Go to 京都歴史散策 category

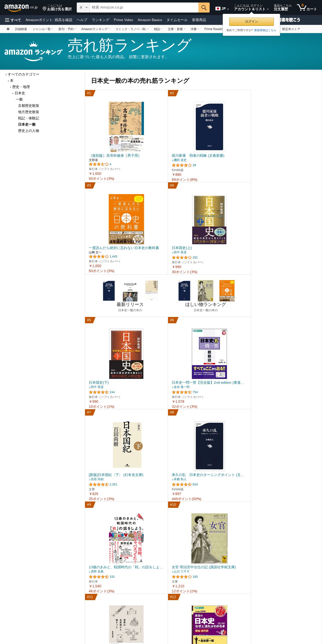pyautogui.click(x=29, y=106)
